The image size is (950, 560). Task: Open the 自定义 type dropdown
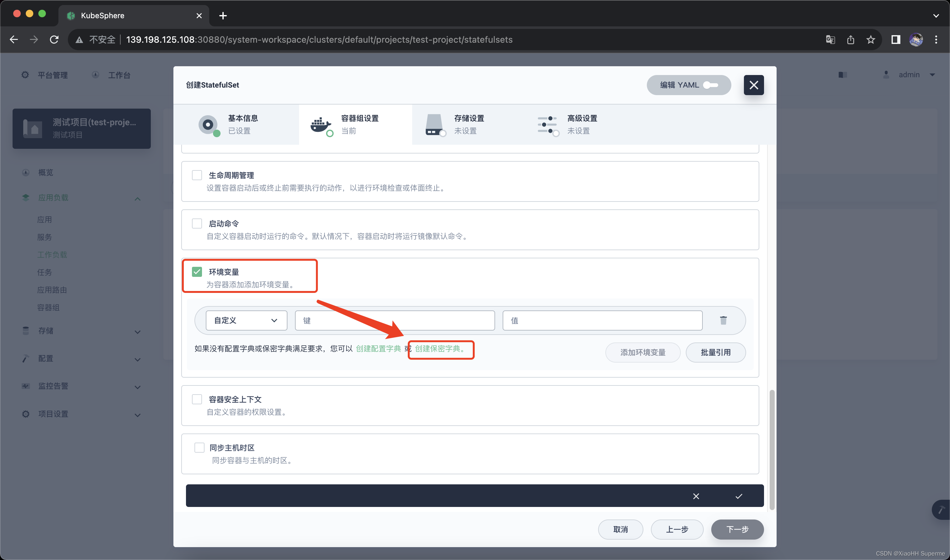(246, 320)
